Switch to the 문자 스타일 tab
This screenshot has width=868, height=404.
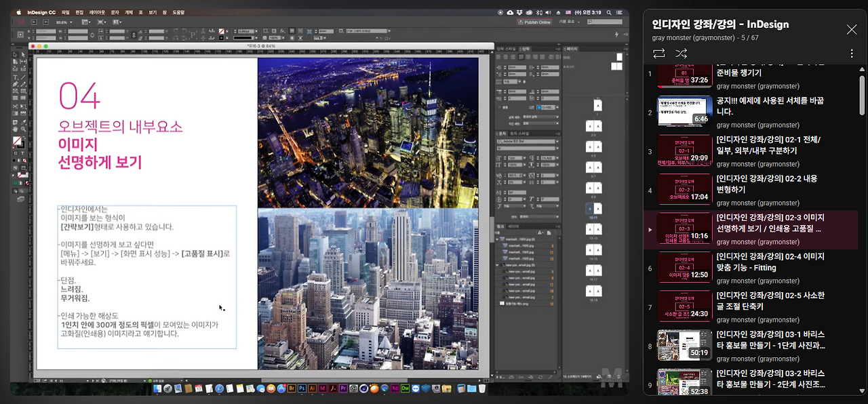tap(520, 134)
